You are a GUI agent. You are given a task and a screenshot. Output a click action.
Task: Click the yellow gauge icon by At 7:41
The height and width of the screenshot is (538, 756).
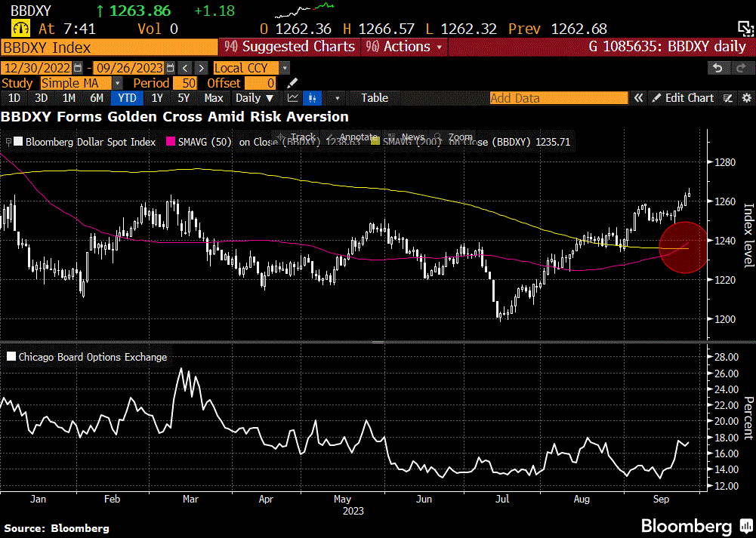coord(20,29)
